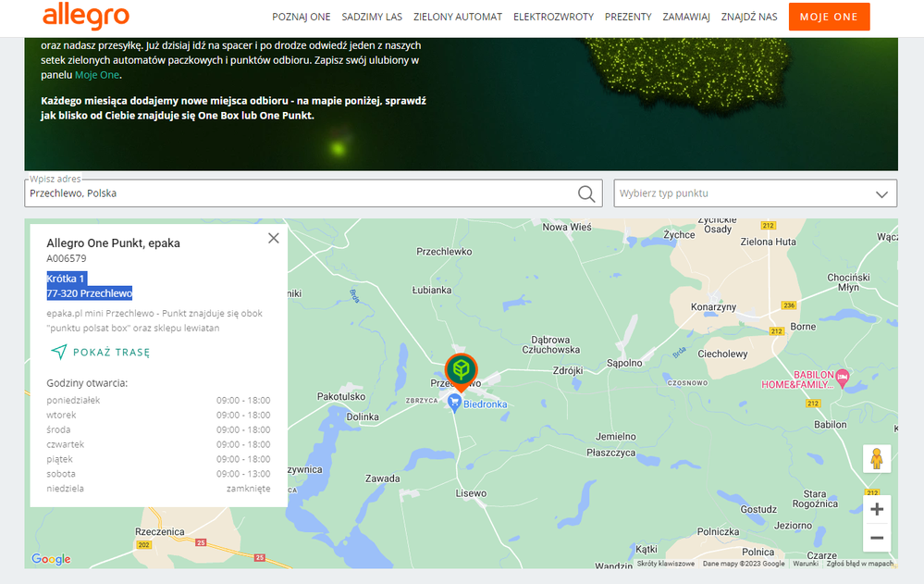Click the Pakotulsko village label
This screenshot has width=924, height=584.
pos(341,396)
